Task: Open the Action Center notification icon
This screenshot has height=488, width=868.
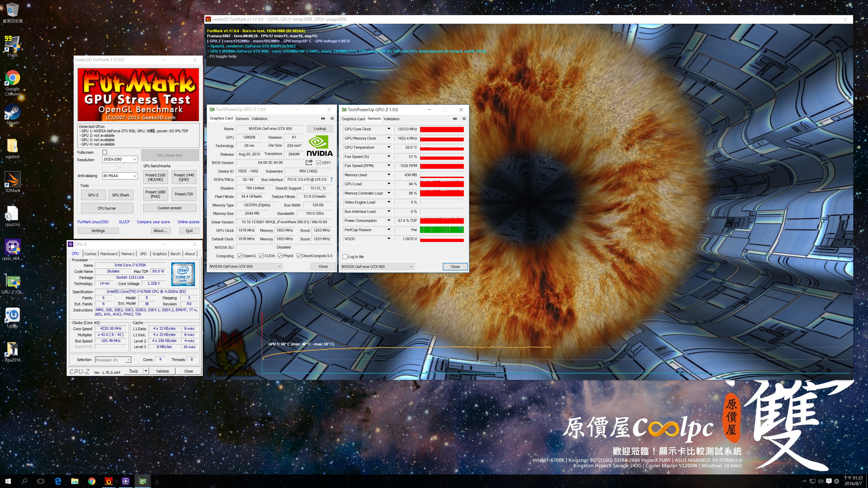Action: 829,481
